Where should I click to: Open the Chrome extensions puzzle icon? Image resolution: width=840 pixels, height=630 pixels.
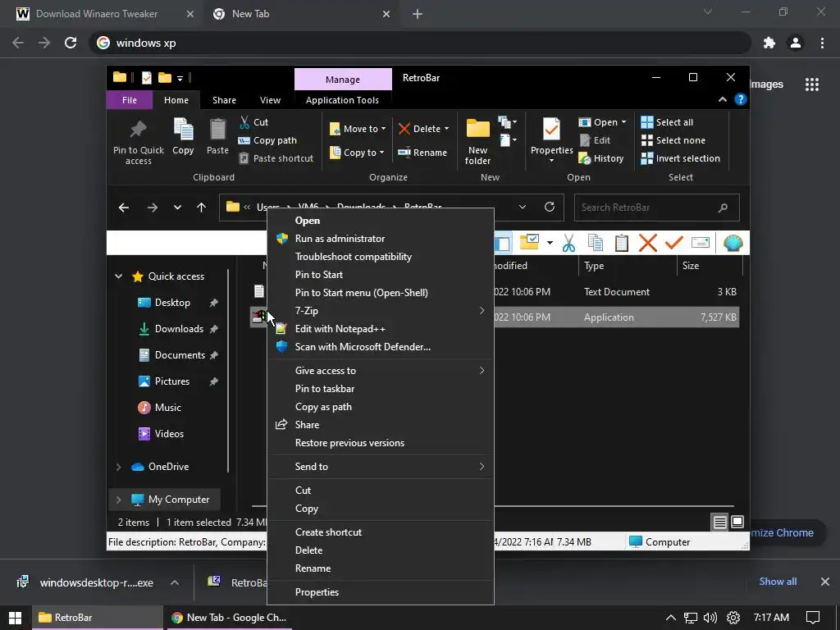[x=769, y=43]
